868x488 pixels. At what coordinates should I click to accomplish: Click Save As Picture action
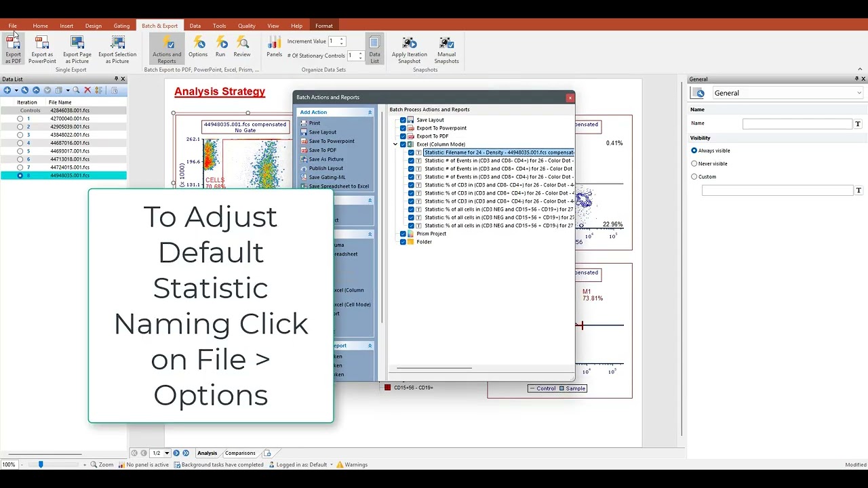tap(326, 159)
